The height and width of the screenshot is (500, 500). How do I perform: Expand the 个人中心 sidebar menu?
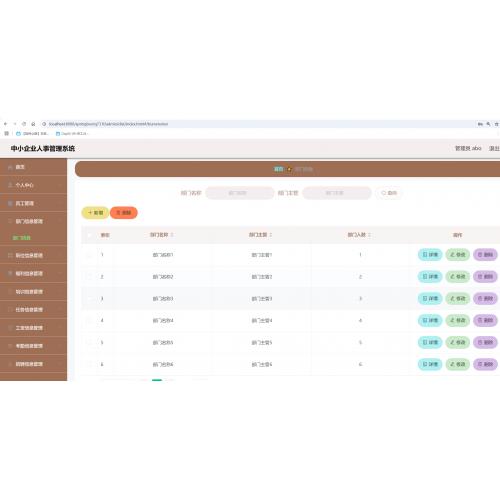click(x=33, y=185)
